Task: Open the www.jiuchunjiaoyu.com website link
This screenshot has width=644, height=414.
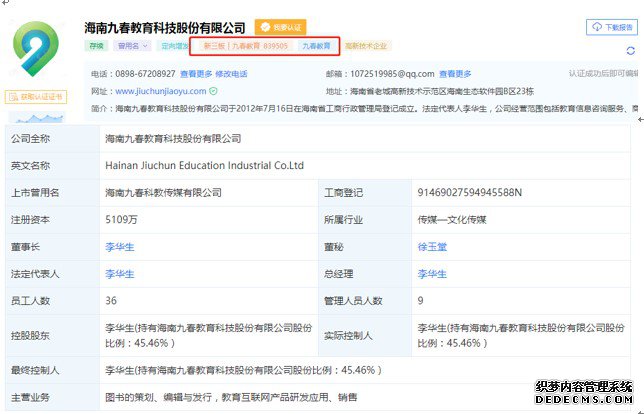Action: 161,91
